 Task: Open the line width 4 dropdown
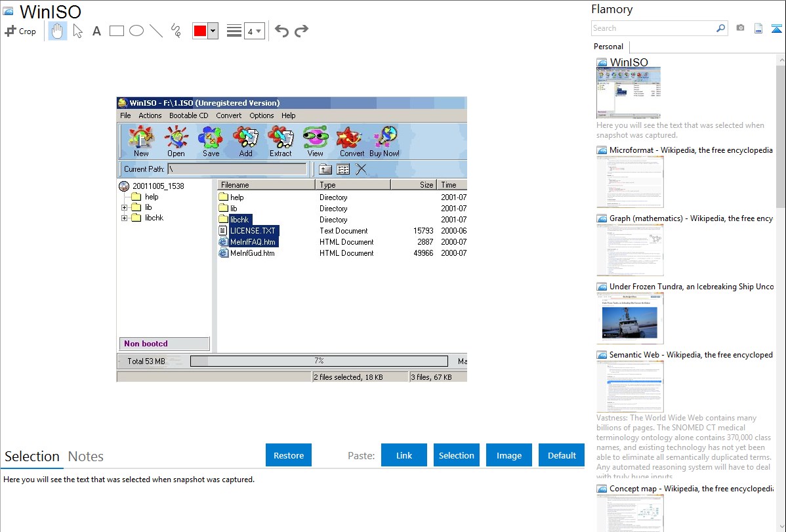click(x=255, y=31)
